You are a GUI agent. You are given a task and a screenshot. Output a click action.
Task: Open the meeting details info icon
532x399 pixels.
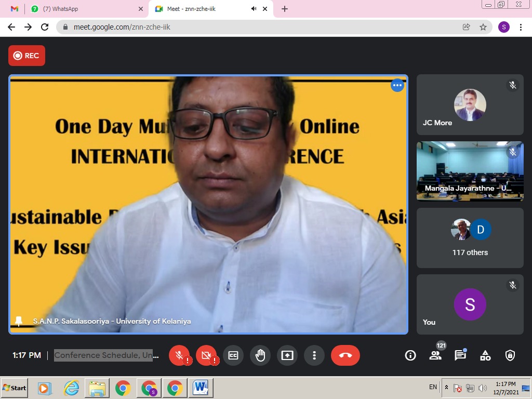coord(410,355)
